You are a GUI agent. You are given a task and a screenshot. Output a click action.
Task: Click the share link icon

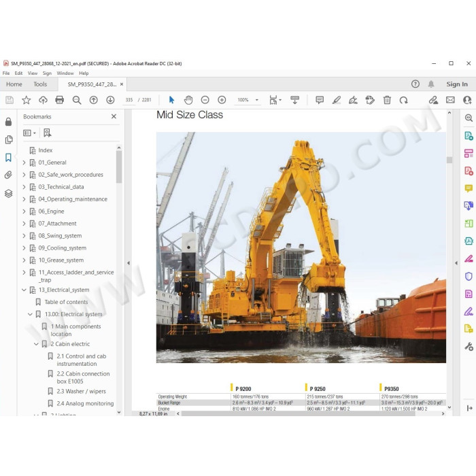pos(433,100)
